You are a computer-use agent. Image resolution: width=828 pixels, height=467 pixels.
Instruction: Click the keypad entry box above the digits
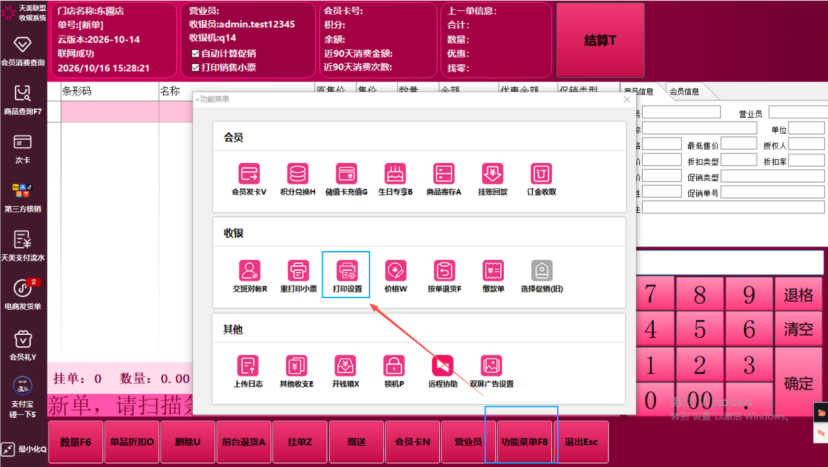pos(730,263)
